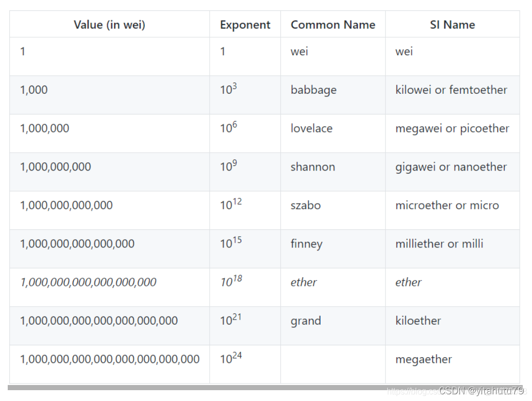532x401 pixels.
Task: Click the italic exponent cell 10^18
Action: [231, 281]
